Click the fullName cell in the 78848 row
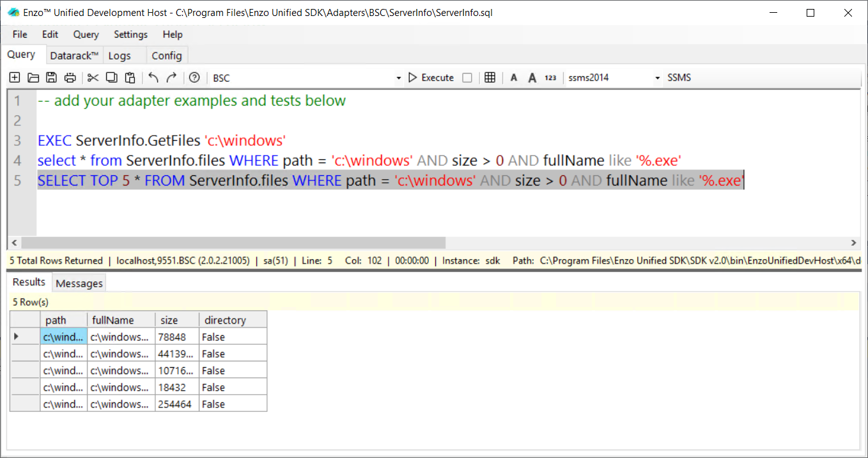 pos(121,336)
